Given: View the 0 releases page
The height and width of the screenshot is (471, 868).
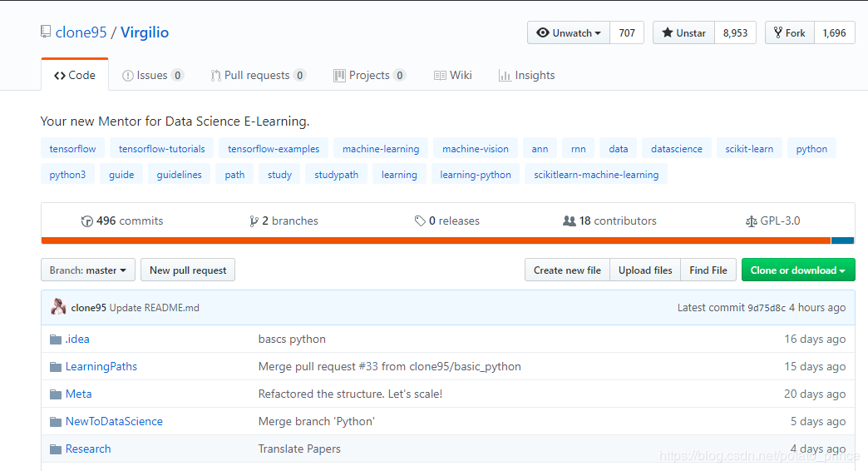Looking at the screenshot, I should coord(446,221).
